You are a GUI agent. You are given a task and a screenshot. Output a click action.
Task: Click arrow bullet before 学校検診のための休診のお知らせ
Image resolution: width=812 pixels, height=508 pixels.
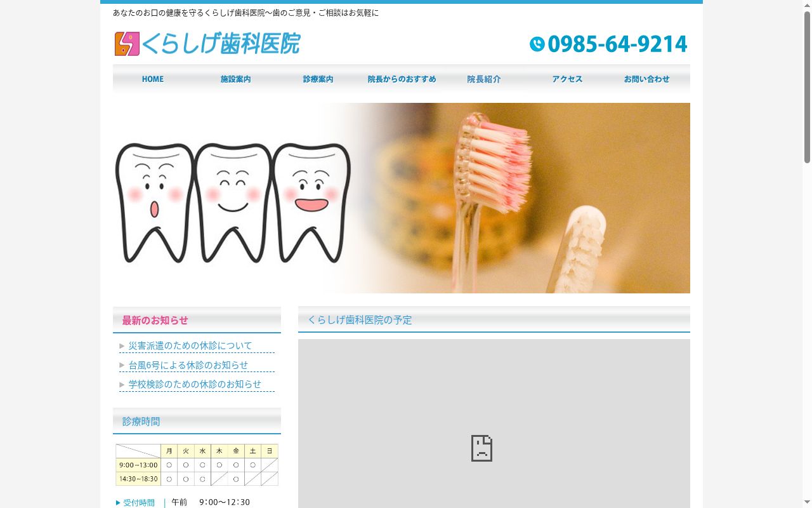(122, 384)
